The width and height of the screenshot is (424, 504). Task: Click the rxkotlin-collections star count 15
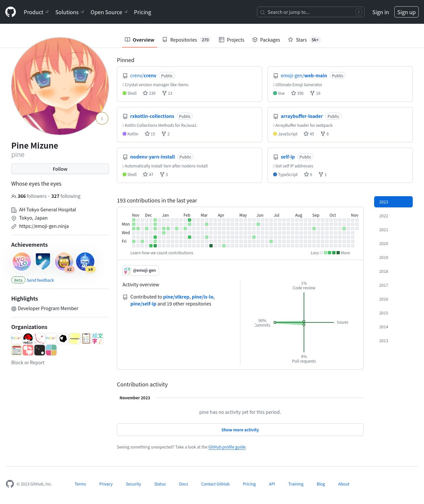click(150, 134)
